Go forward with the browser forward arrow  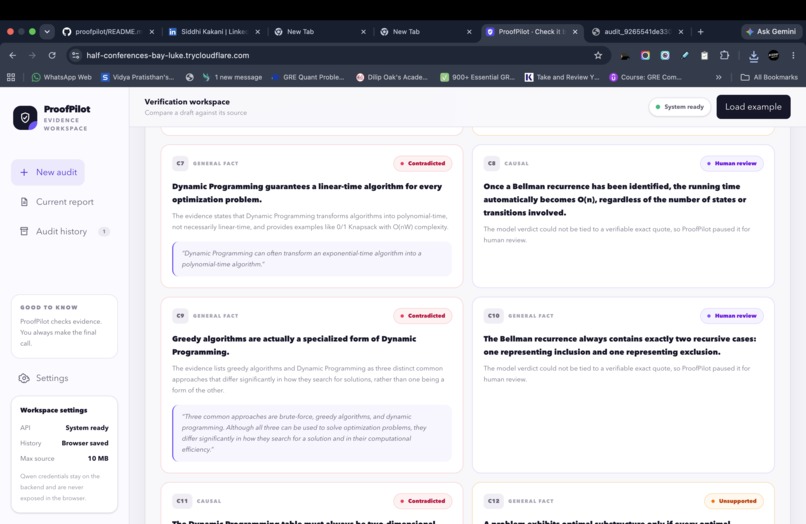click(x=32, y=56)
